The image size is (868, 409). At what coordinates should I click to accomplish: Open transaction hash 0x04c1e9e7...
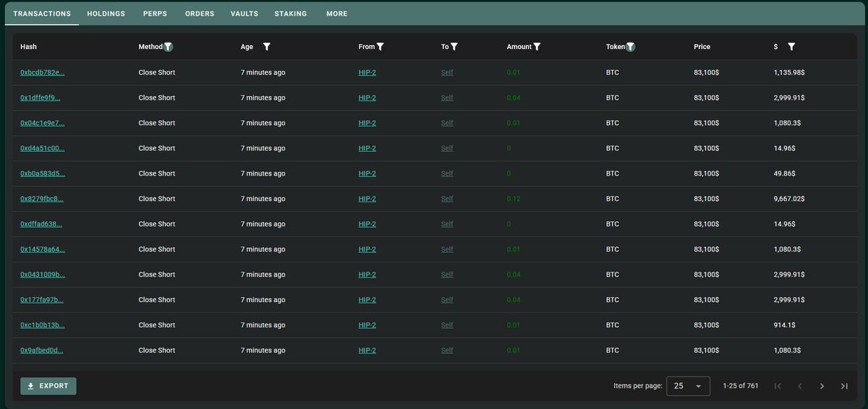(42, 123)
